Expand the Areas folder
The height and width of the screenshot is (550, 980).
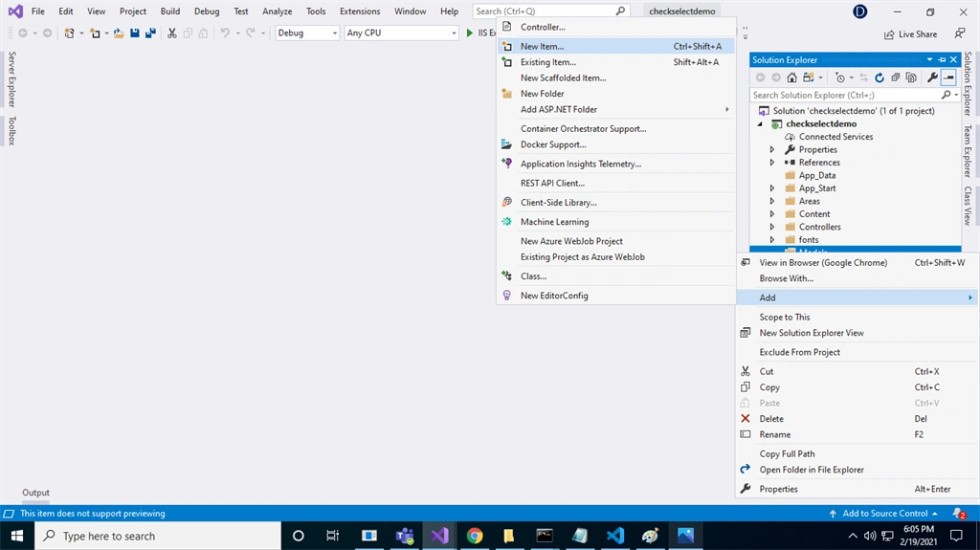coord(772,201)
